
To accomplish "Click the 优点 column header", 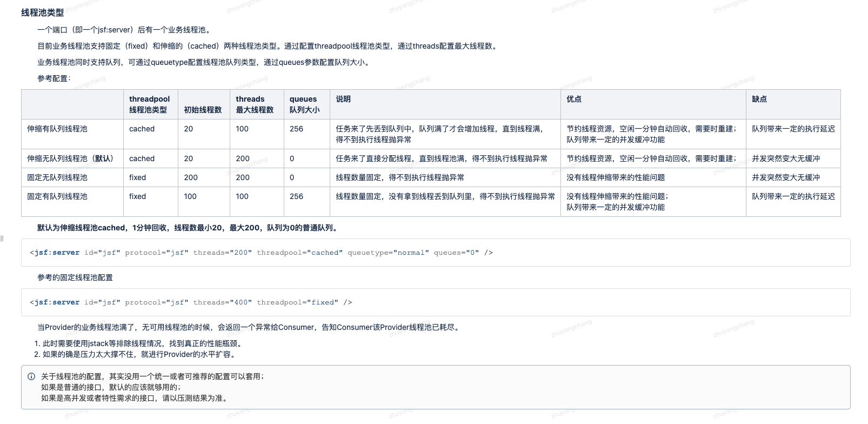I will click(x=574, y=99).
